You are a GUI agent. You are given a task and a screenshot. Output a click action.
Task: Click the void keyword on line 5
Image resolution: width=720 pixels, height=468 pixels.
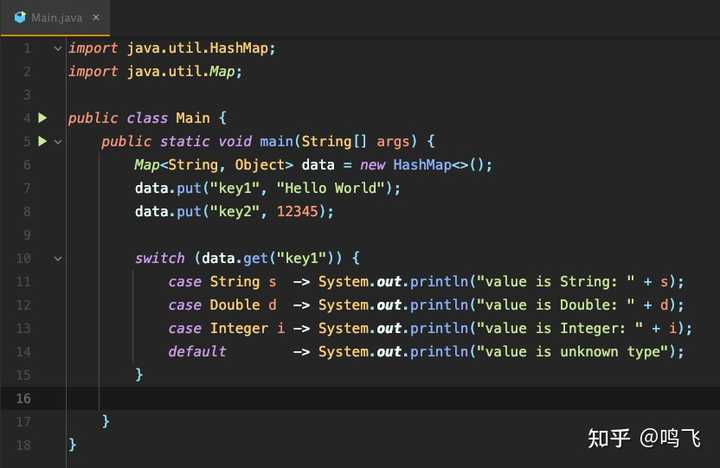(235, 141)
